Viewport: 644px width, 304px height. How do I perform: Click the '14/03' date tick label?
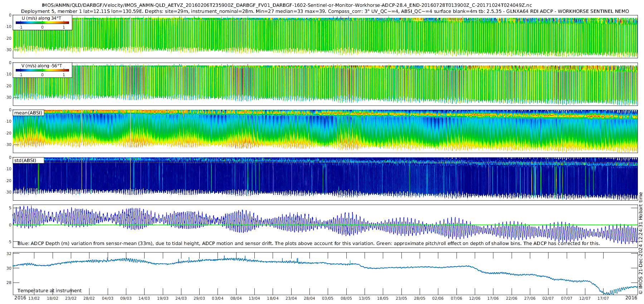144,298
